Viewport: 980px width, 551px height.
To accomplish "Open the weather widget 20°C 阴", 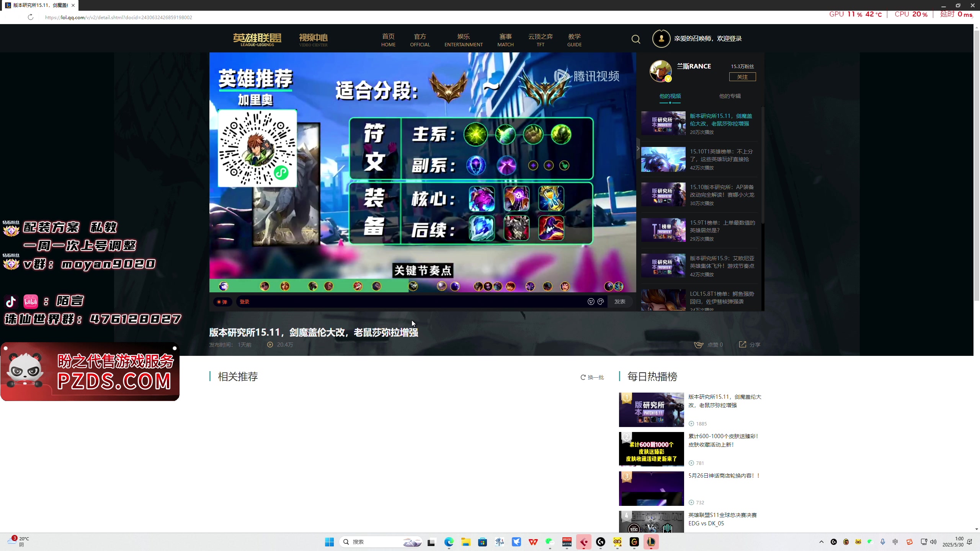I will coord(18,541).
